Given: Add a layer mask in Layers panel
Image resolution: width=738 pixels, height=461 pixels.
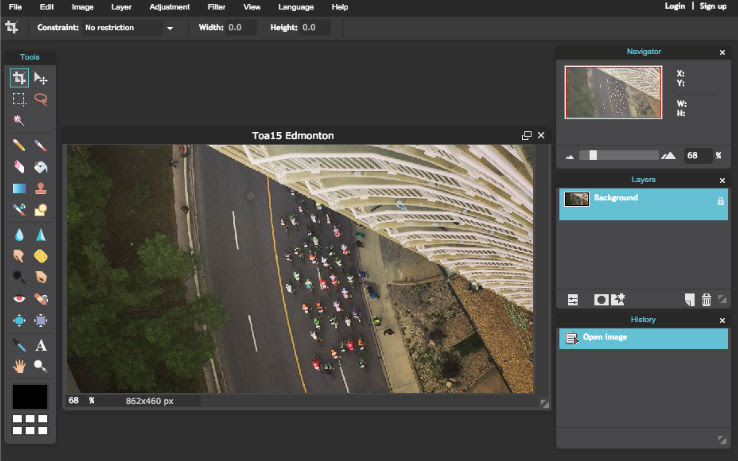Looking at the screenshot, I should pos(601,300).
